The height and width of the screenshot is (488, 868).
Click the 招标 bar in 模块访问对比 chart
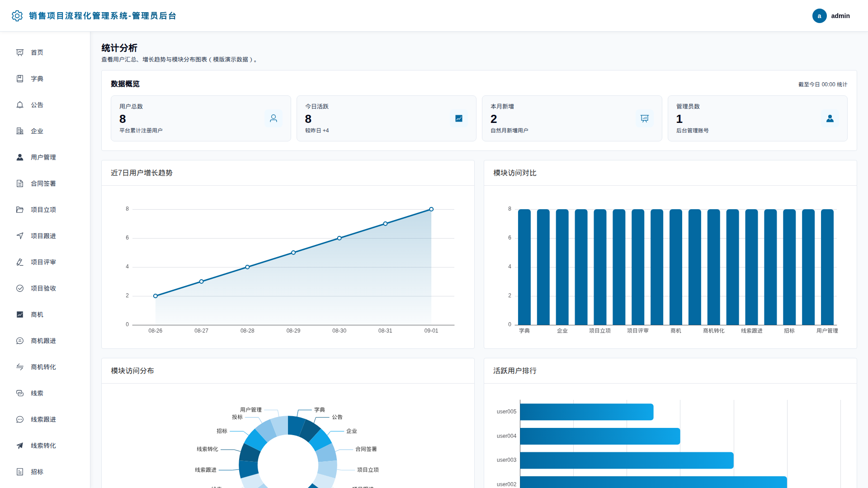click(789, 267)
